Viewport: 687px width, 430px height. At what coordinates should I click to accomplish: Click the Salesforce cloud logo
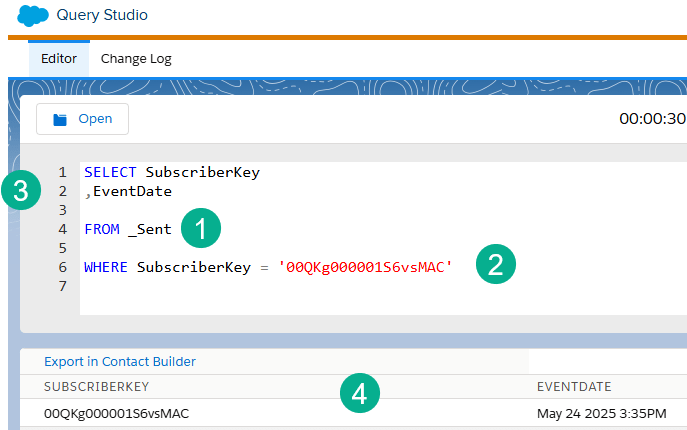[x=34, y=15]
